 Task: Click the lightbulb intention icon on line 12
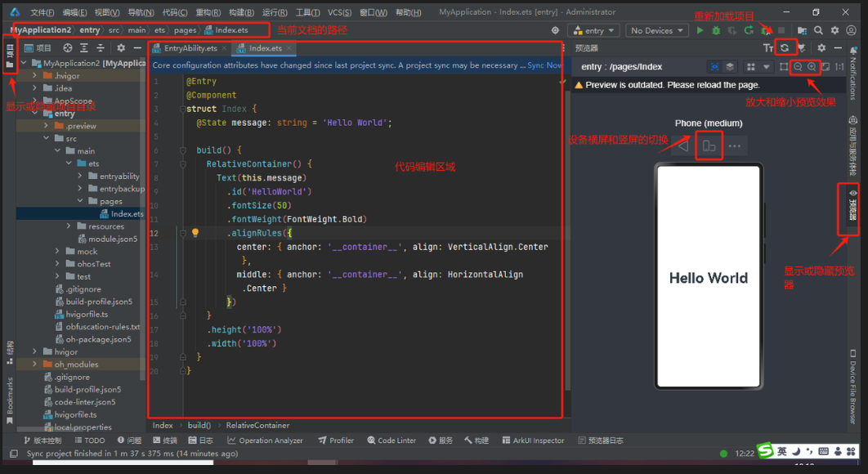point(195,233)
